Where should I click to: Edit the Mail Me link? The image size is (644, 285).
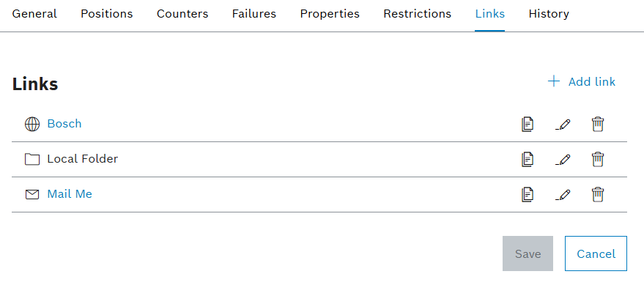click(x=563, y=194)
